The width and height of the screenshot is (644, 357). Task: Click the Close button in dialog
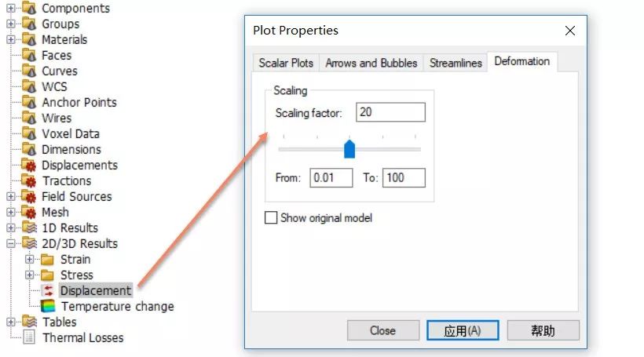pos(382,330)
